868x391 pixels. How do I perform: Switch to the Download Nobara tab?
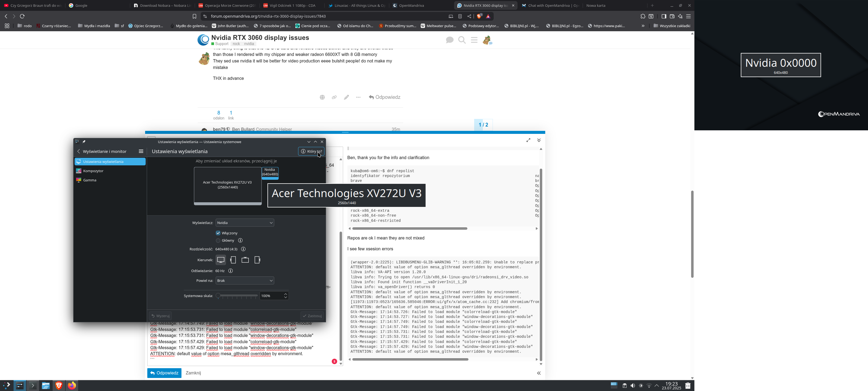point(162,5)
